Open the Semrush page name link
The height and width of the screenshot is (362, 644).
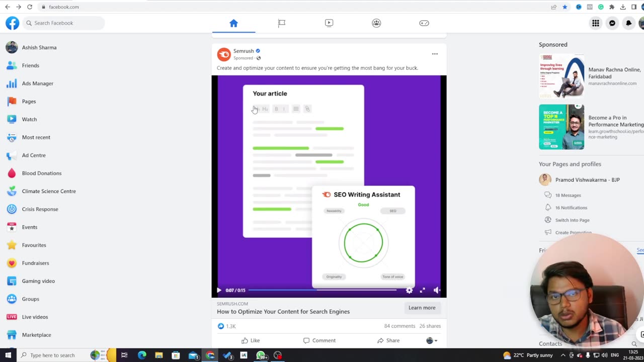(x=244, y=51)
